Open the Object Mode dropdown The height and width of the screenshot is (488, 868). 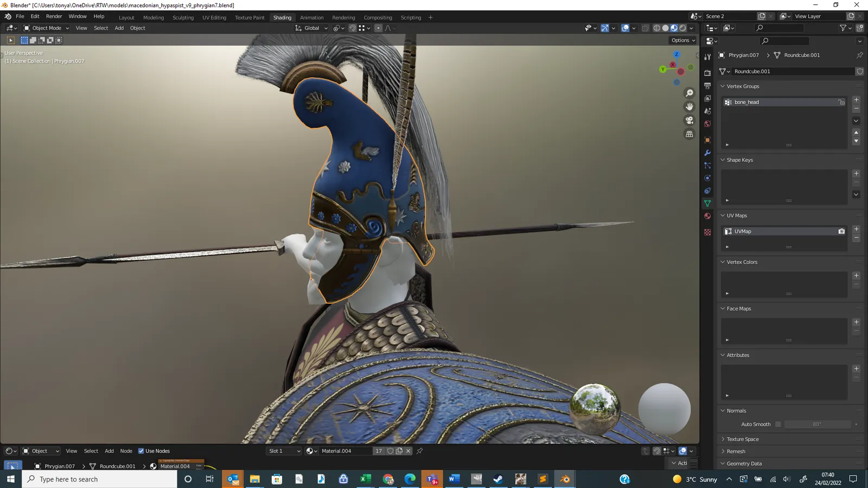tap(46, 28)
